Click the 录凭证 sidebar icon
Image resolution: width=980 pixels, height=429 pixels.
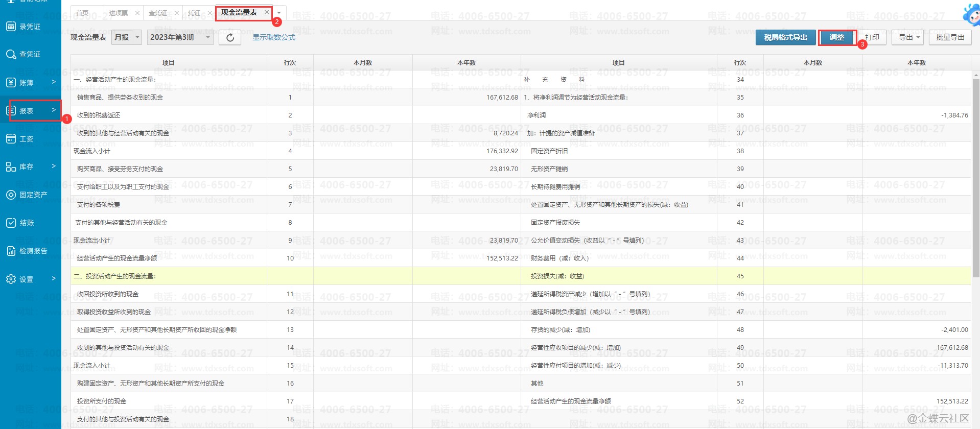[x=11, y=26]
